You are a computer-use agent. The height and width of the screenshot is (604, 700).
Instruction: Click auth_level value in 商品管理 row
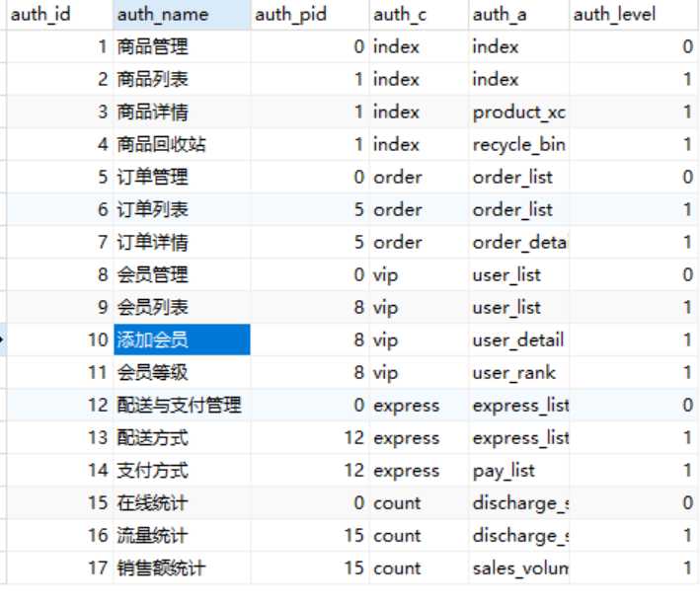688,46
